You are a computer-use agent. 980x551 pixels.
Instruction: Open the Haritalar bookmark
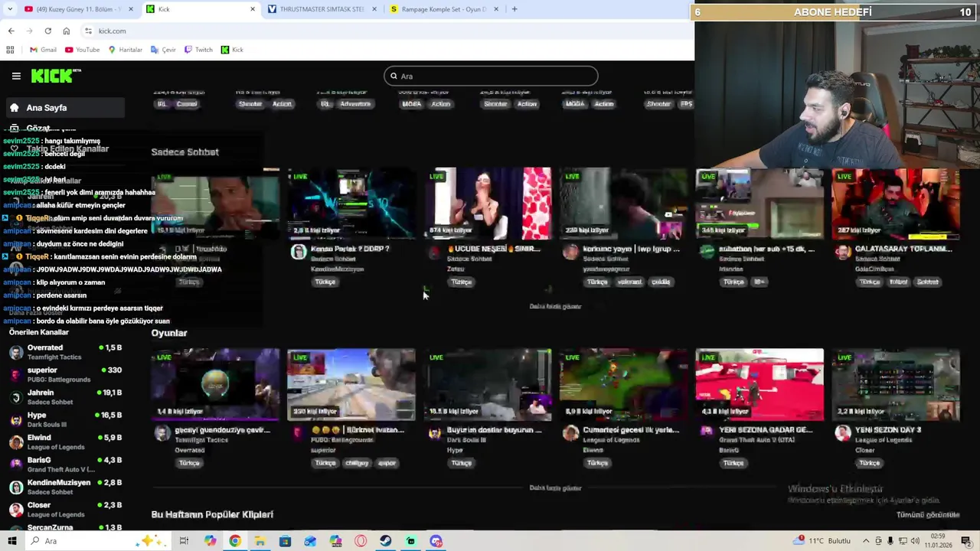coord(126,50)
